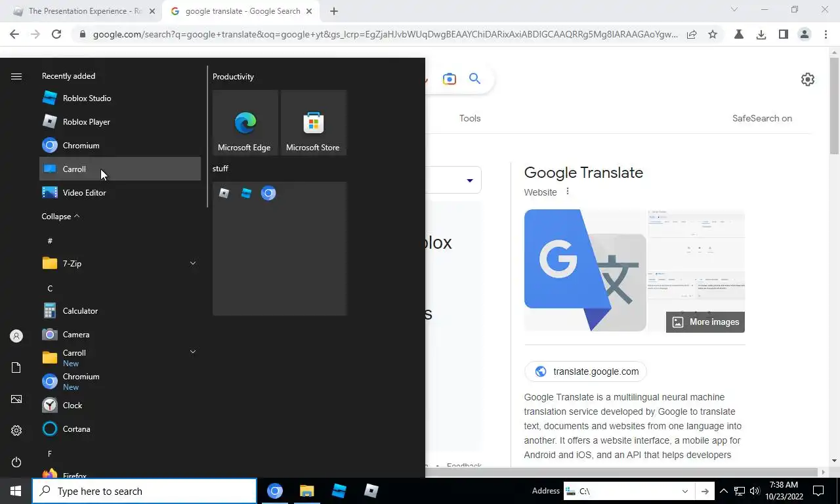Viewport: 840px width, 504px height.
Task: Click the Power icon in Start sidebar
Action: coord(16,462)
